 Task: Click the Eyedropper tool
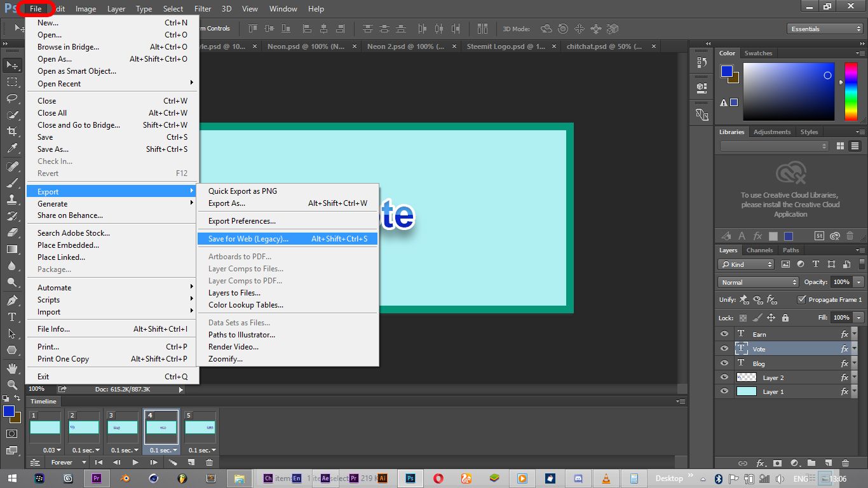(11, 148)
